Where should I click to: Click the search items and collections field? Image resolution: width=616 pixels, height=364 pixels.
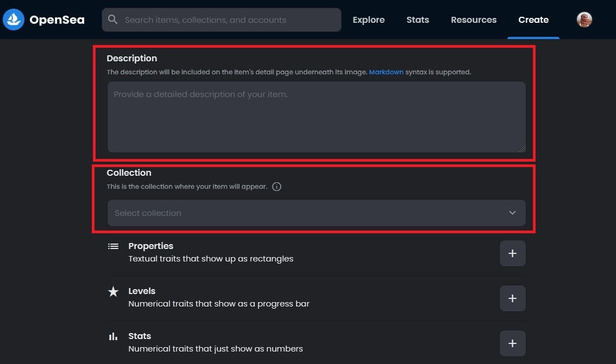pos(222,20)
